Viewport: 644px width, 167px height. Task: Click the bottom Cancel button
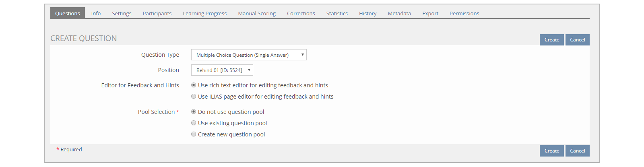[x=578, y=151]
